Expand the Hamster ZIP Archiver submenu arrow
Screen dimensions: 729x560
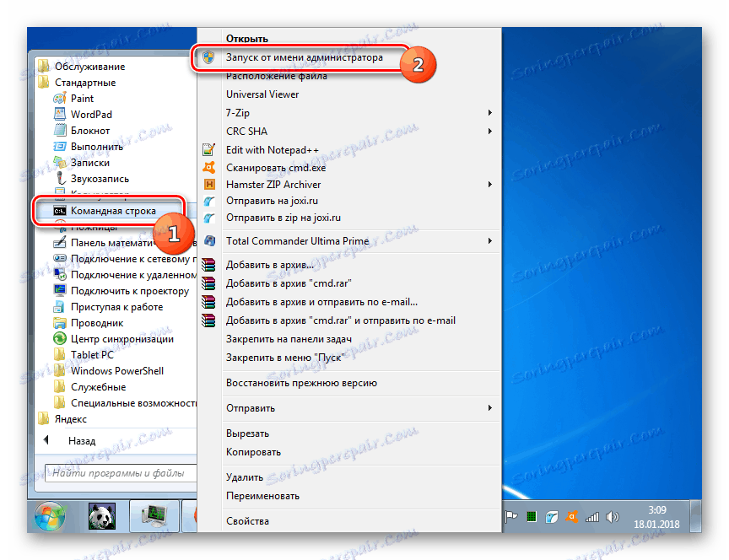tap(490, 185)
